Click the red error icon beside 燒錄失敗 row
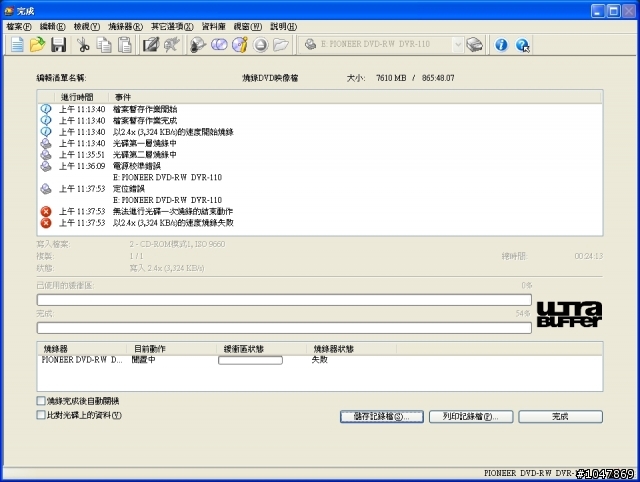640x482 pixels. coord(46,223)
